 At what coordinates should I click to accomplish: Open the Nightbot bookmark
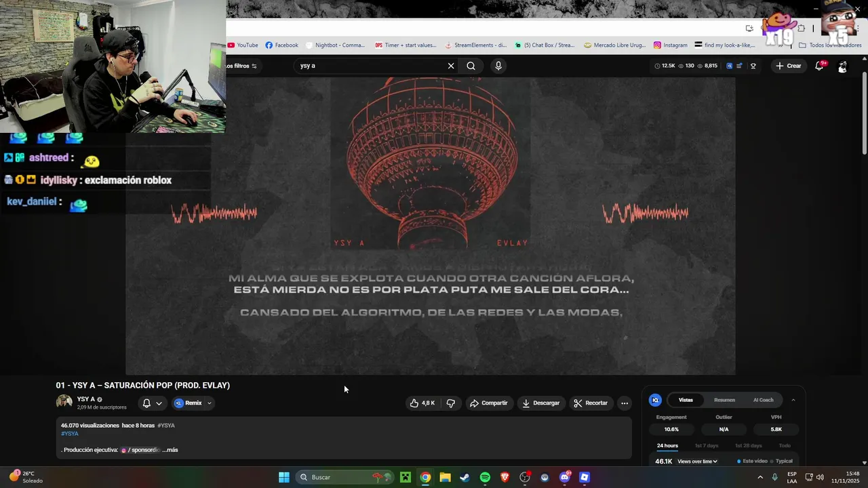click(x=335, y=45)
